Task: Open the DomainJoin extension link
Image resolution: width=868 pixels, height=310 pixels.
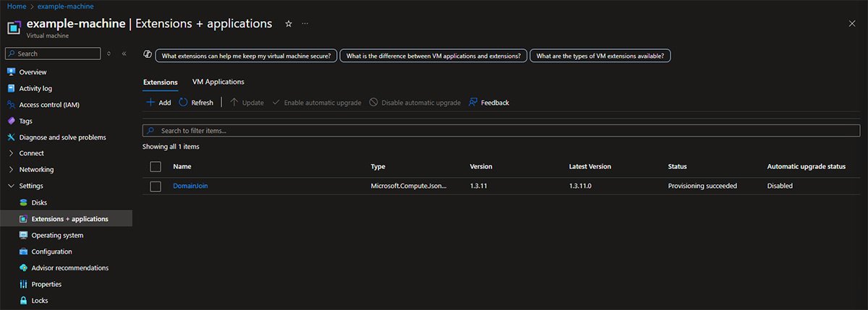Action: pyautogui.click(x=191, y=186)
